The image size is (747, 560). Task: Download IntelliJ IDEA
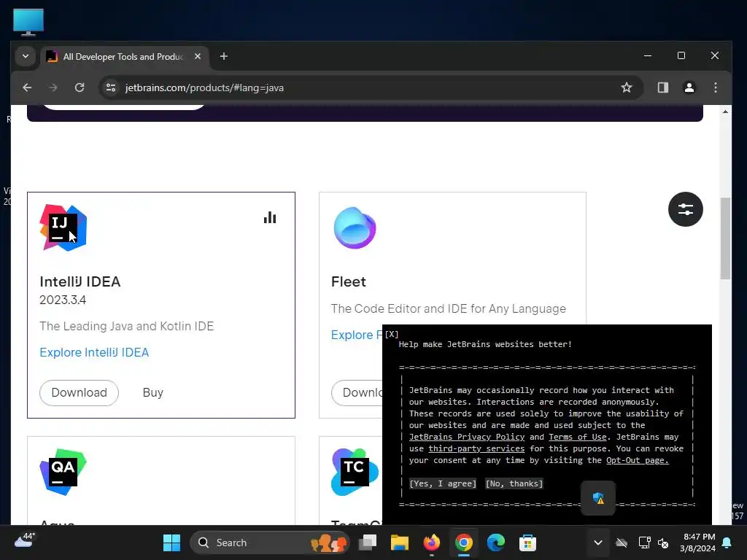(79, 393)
